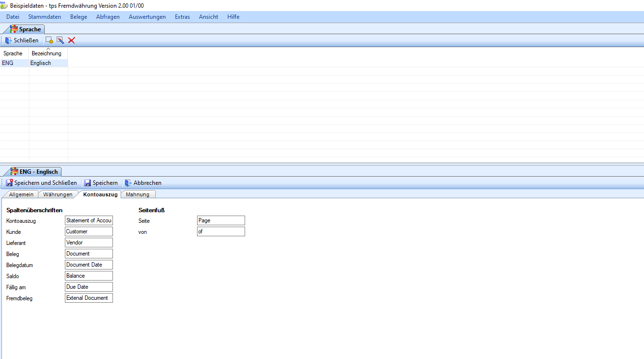The width and height of the screenshot is (644, 359).
Task: Switch to the Allgemein tab
Action: pos(21,194)
